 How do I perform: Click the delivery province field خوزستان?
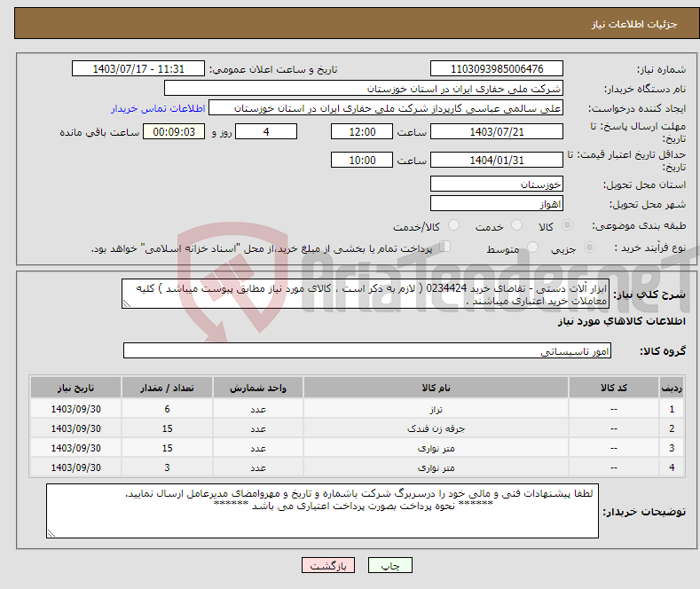coord(497,184)
